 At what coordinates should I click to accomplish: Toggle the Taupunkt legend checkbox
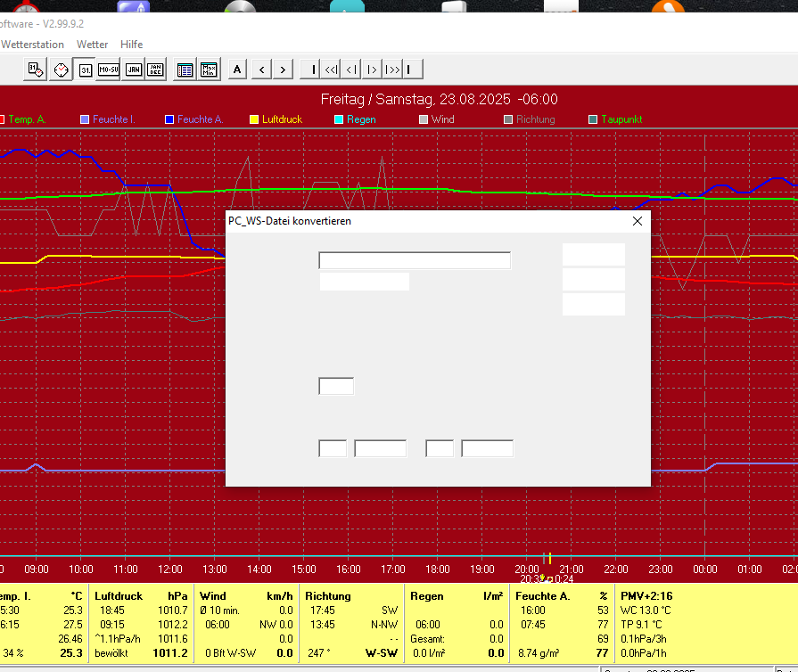point(593,119)
